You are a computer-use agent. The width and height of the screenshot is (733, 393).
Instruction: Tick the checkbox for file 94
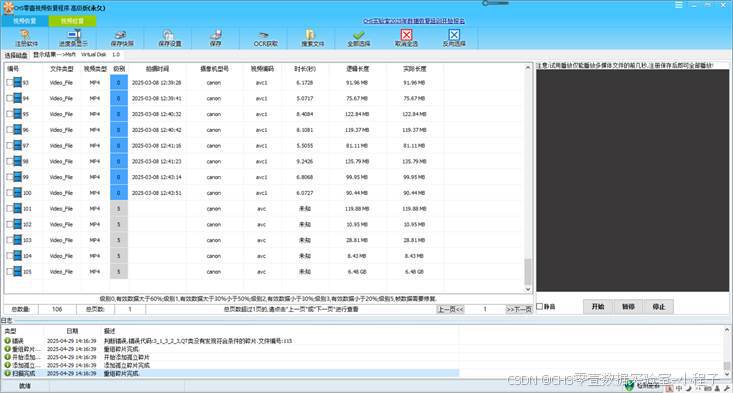click(10, 99)
